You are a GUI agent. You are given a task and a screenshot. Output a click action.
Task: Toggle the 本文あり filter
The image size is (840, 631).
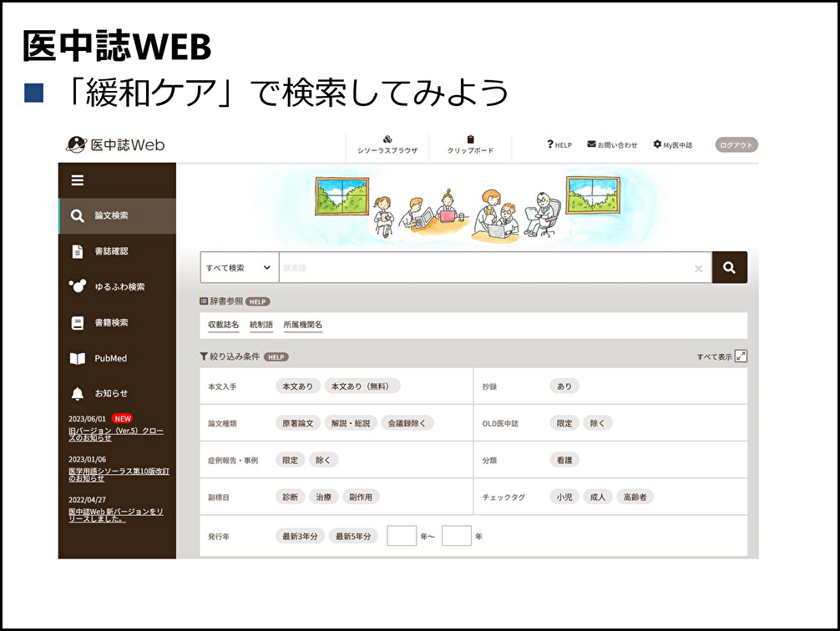click(x=298, y=386)
